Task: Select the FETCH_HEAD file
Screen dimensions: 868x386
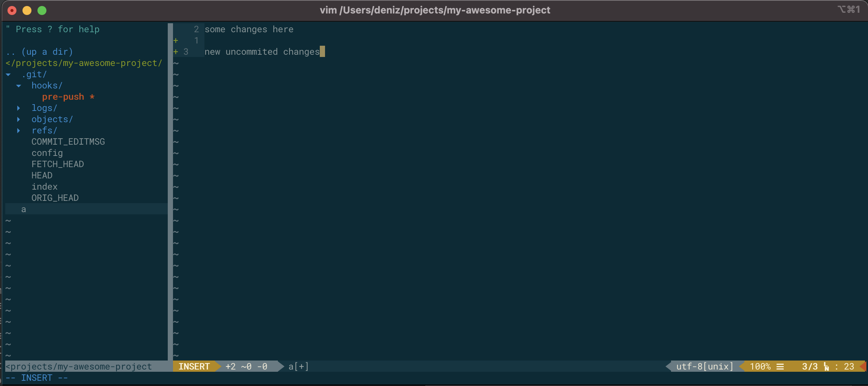Action: [x=58, y=164]
